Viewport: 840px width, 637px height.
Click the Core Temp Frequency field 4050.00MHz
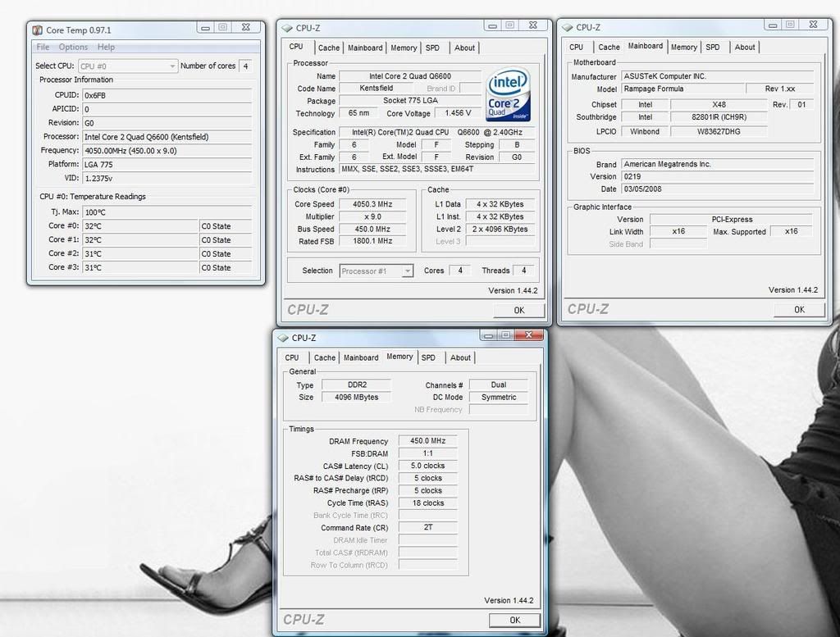pyautogui.click(x=167, y=150)
